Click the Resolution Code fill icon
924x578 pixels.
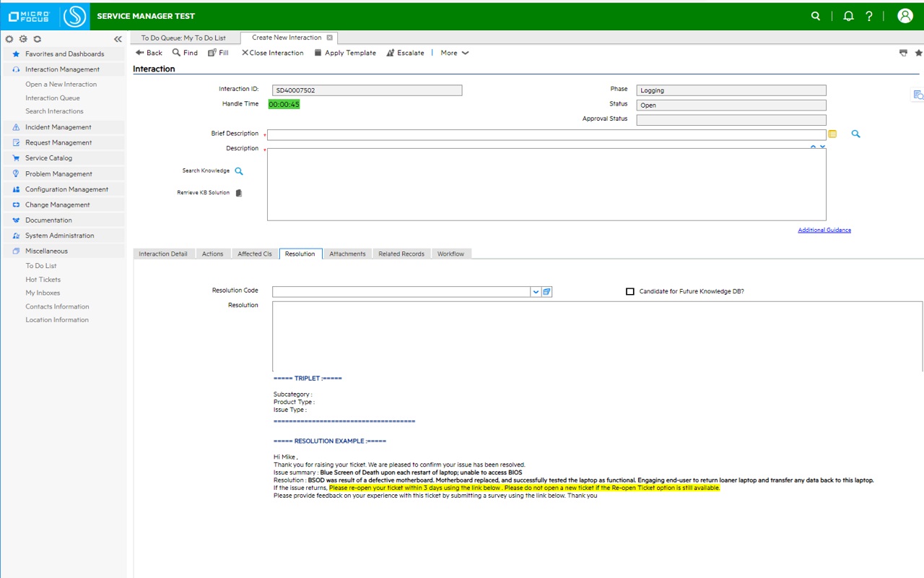pyautogui.click(x=547, y=292)
